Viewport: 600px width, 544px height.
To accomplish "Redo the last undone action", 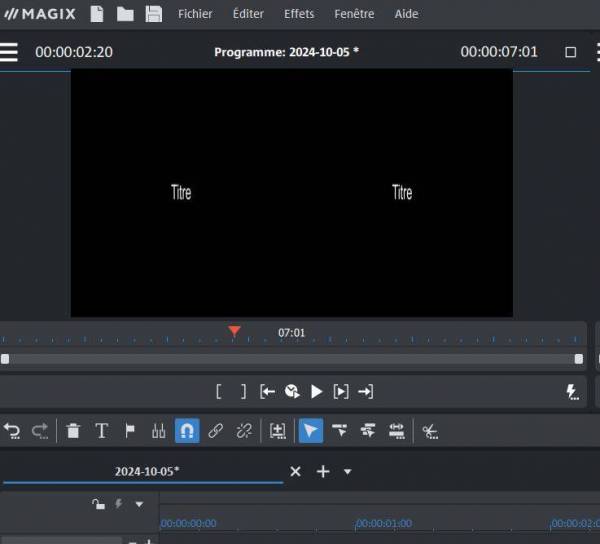I will (40, 431).
